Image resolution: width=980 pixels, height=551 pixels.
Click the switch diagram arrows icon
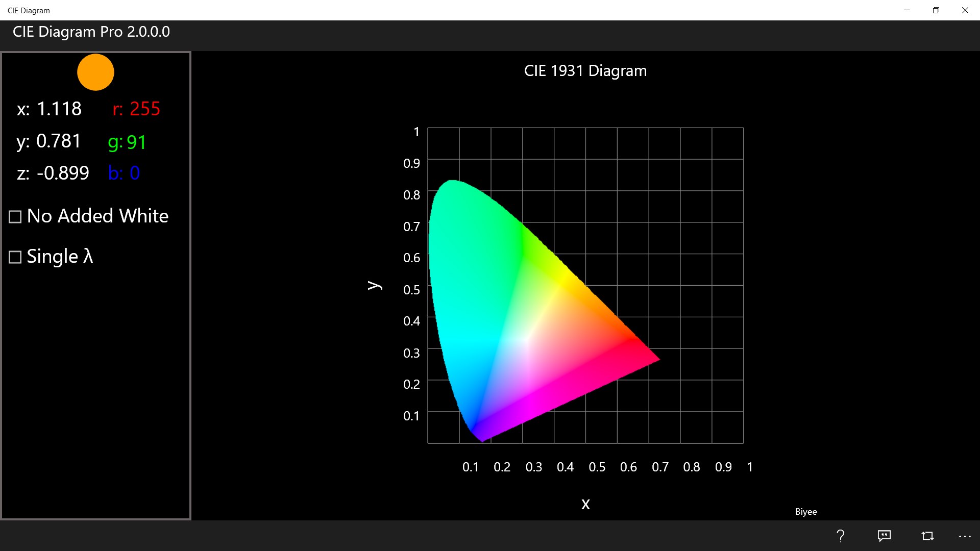pos(927,536)
